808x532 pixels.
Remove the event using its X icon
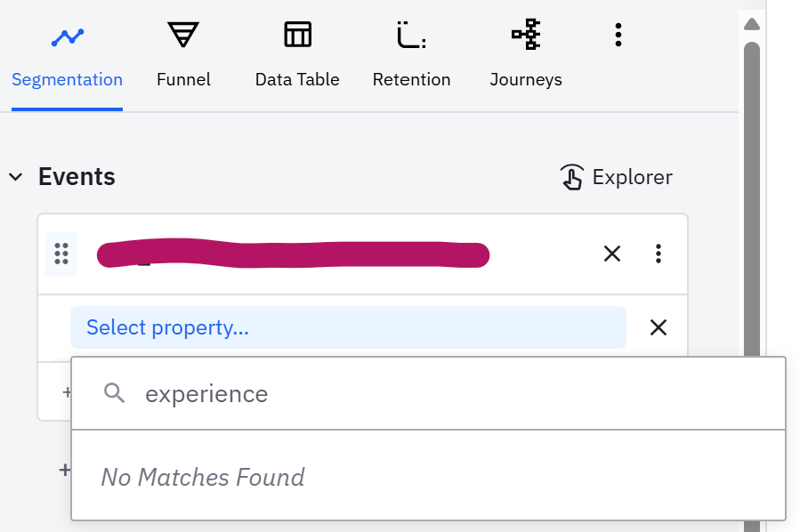612,254
